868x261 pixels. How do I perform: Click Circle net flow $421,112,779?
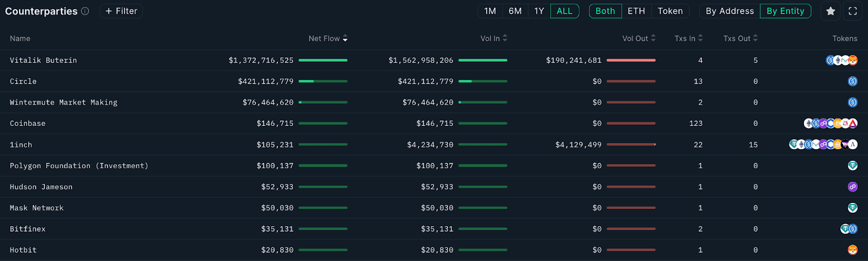coord(266,81)
